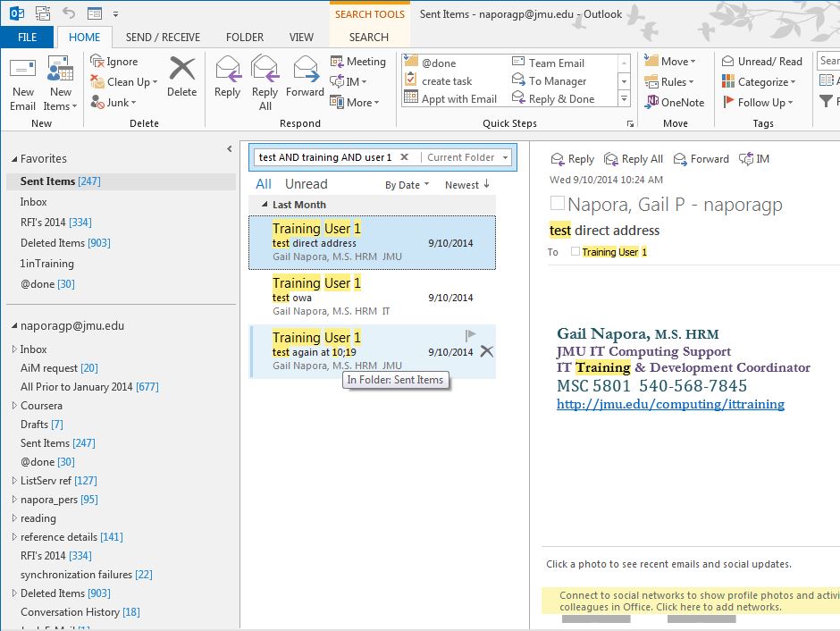
Task: Switch to the HOME tab
Action: tap(84, 37)
